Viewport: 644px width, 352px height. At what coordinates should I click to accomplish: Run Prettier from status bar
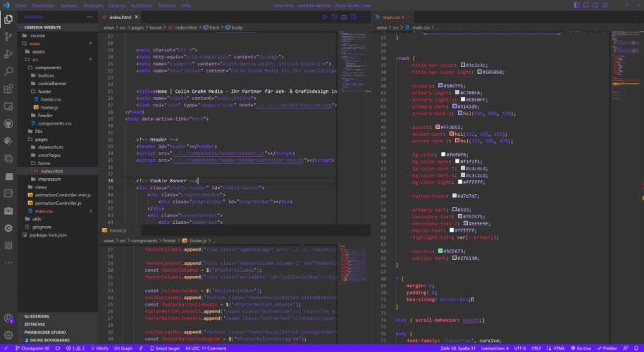click(x=607, y=348)
